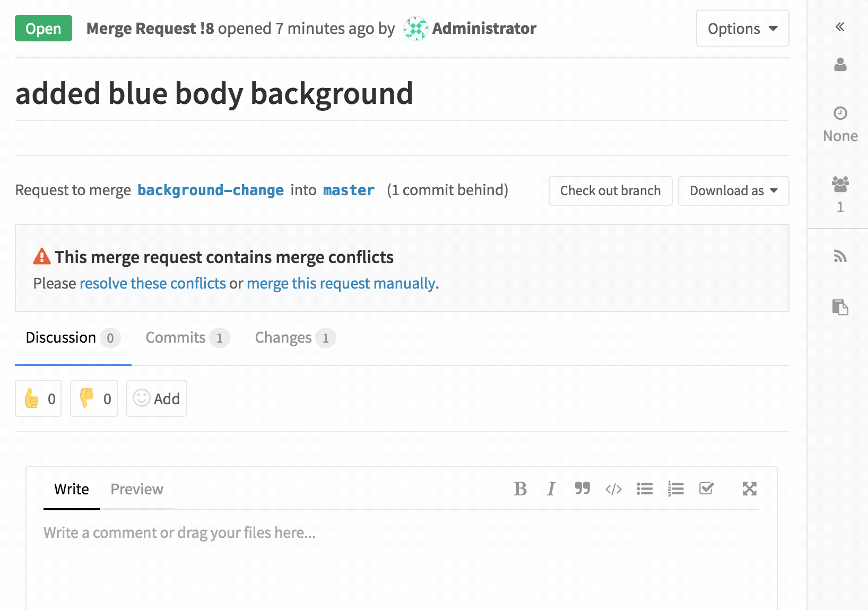Add an emoji award with the Add button
Viewport: 868px width, 610px height.
[x=156, y=398]
